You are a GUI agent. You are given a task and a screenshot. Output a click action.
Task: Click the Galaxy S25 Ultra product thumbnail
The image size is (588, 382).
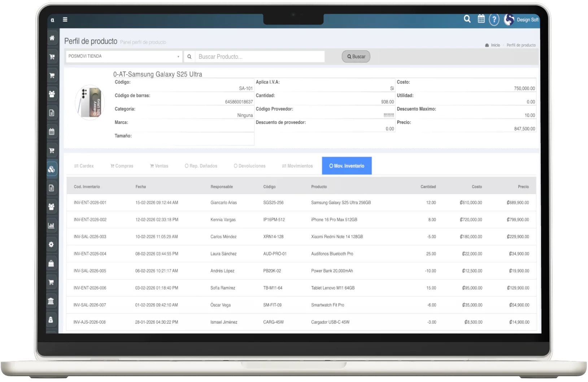point(90,103)
